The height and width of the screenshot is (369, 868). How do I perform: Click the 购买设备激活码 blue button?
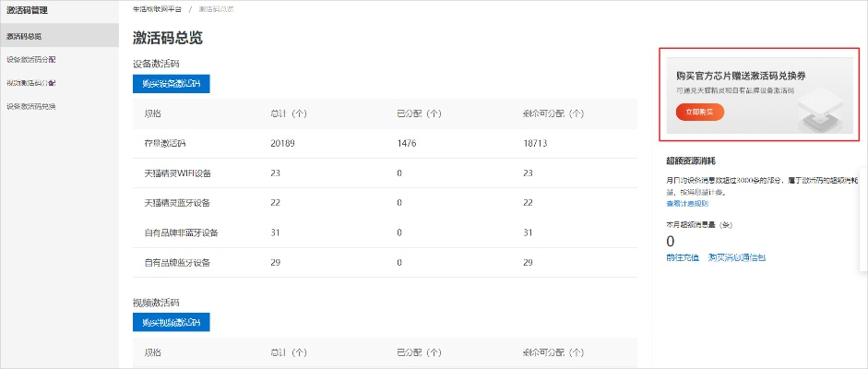coord(172,84)
